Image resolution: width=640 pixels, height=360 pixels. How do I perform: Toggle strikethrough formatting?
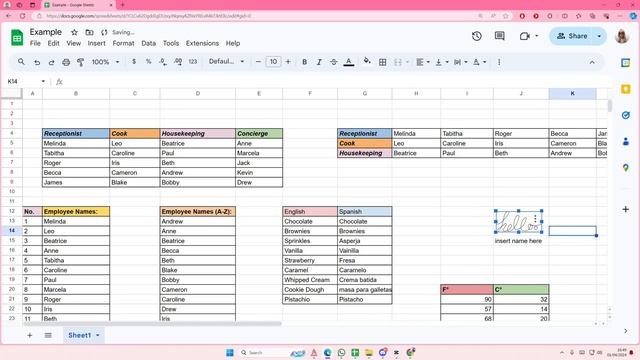coord(333,62)
